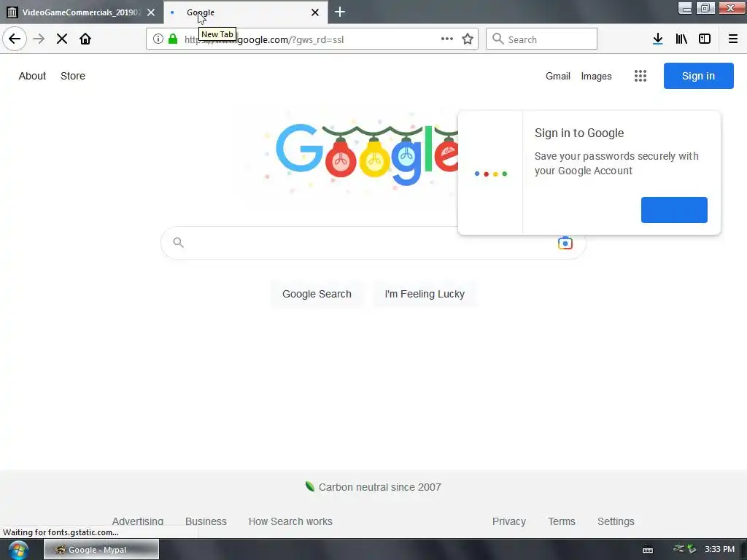Select the Google tab
747x560 pixels.
click(x=245, y=12)
